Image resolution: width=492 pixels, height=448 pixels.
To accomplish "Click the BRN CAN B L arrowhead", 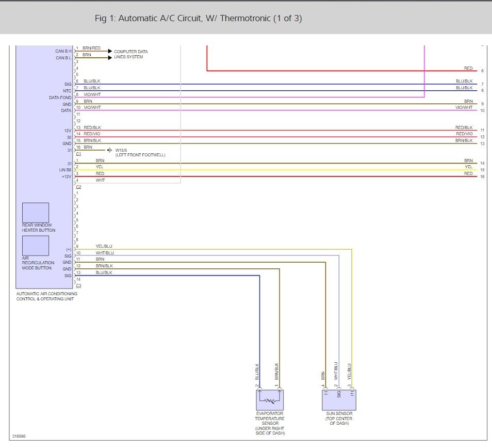I will pyautogui.click(x=109, y=58).
